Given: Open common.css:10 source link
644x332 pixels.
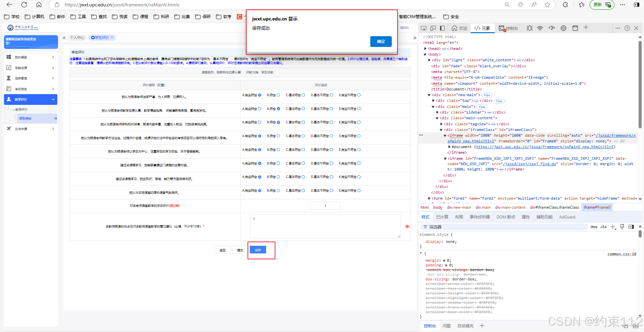Looking at the screenshot, I should pos(622,254).
